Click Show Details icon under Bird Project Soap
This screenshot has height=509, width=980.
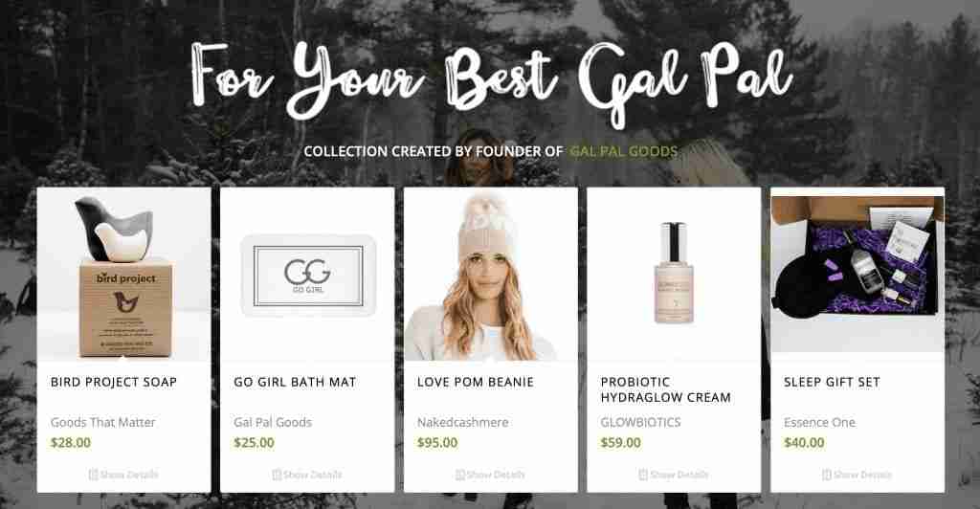[93, 475]
